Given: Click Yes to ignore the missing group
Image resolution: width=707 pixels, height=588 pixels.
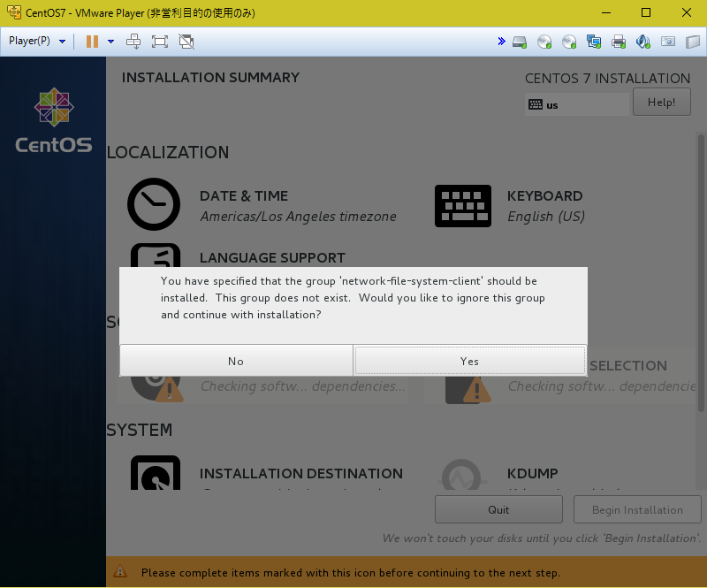Looking at the screenshot, I should (x=469, y=361).
